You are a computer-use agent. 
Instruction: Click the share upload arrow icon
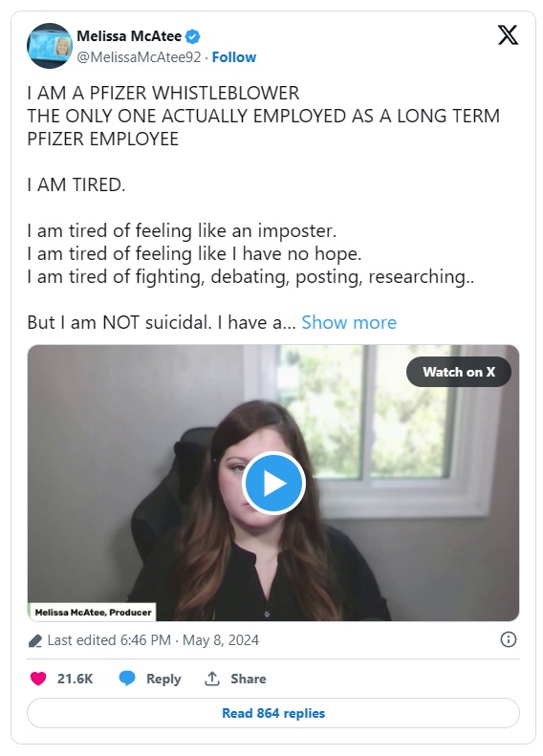pos(211,679)
